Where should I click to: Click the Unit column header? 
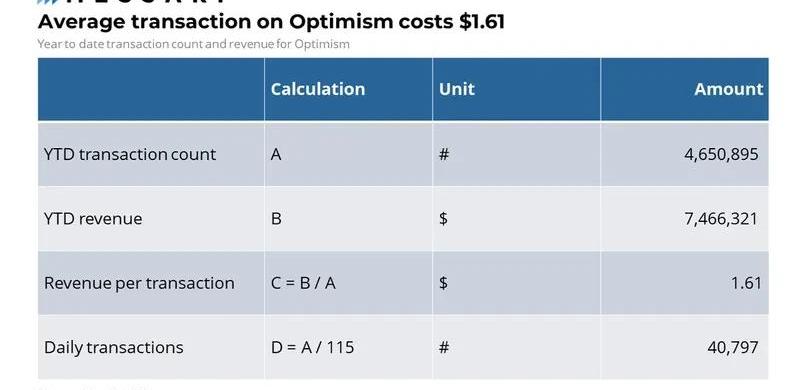tap(457, 89)
